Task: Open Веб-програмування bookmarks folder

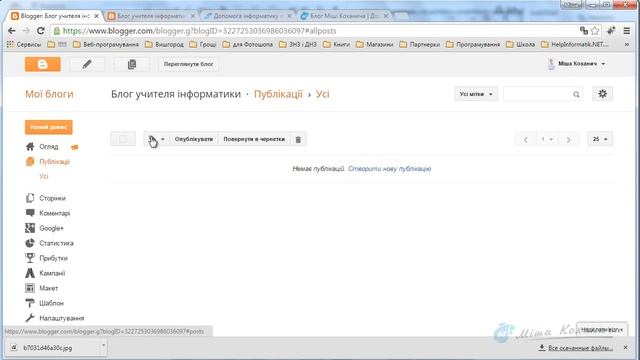Action: (x=106, y=44)
